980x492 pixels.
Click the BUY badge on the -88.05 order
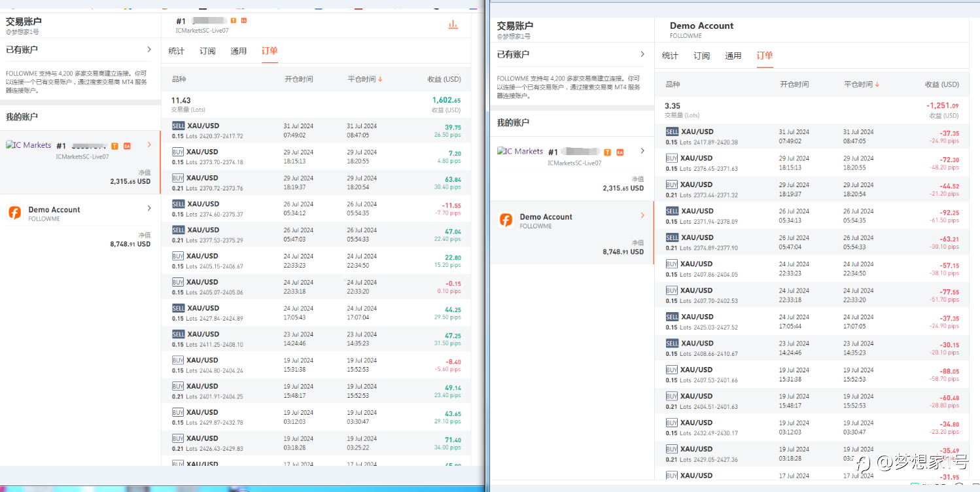(672, 370)
